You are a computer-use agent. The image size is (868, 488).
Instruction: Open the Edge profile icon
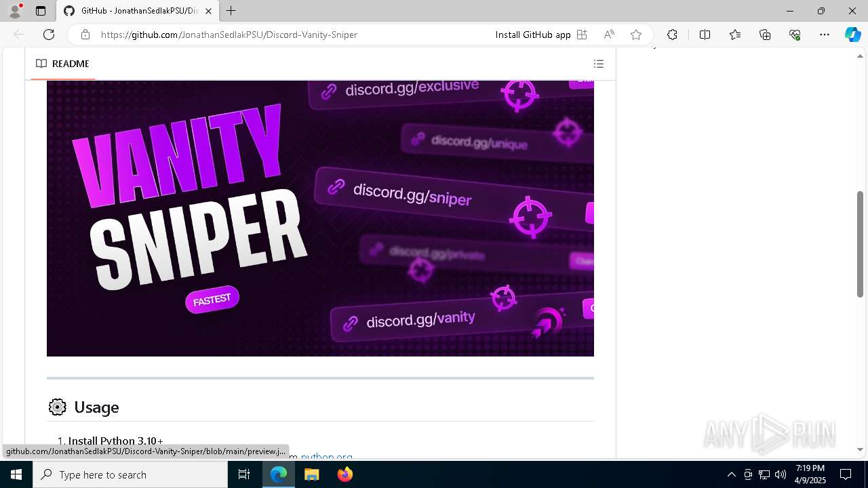click(15, 11)
